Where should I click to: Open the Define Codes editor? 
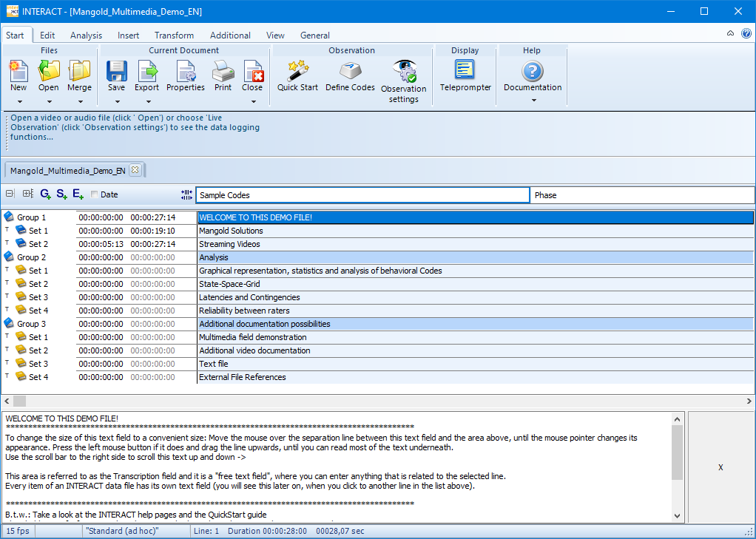tap(349, 76)
